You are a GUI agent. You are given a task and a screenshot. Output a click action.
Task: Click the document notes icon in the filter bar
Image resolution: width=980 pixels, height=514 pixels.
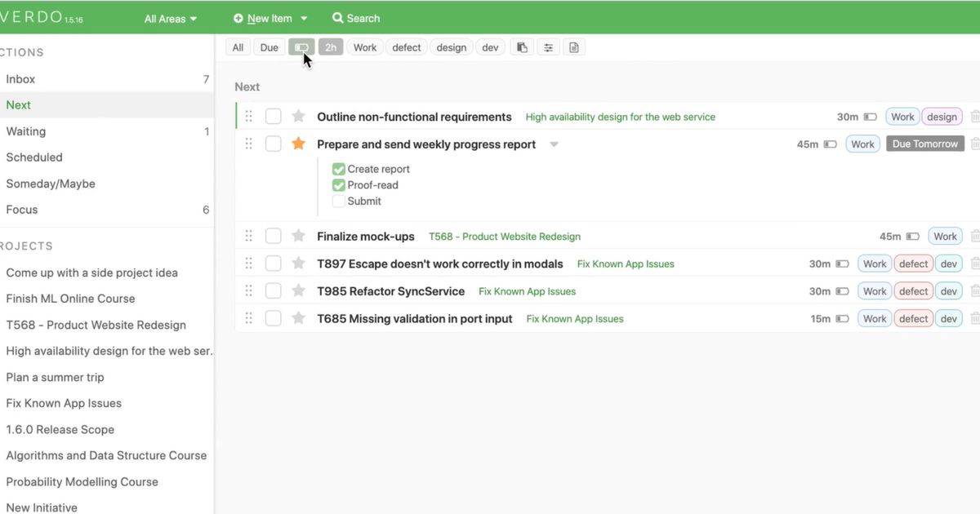pos(574,47)
